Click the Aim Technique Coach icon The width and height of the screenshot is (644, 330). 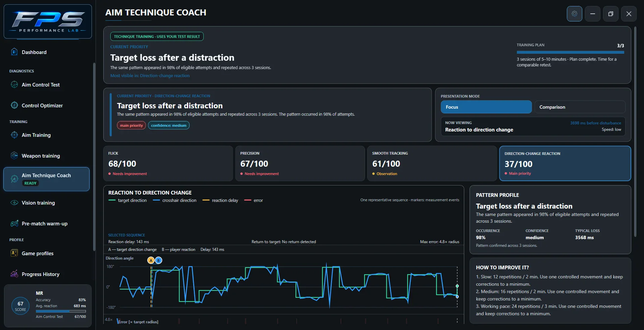14,179
